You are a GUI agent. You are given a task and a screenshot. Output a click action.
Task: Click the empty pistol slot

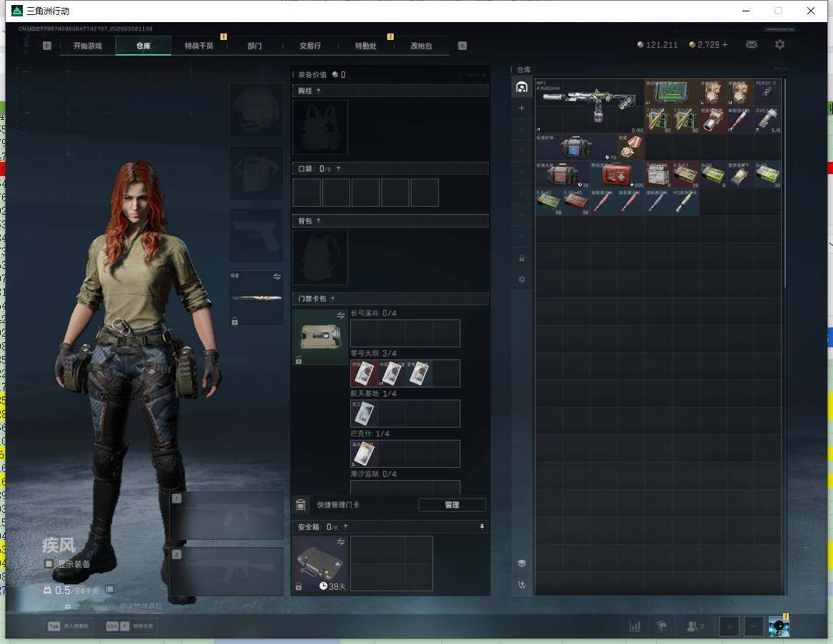coord(256,235)
